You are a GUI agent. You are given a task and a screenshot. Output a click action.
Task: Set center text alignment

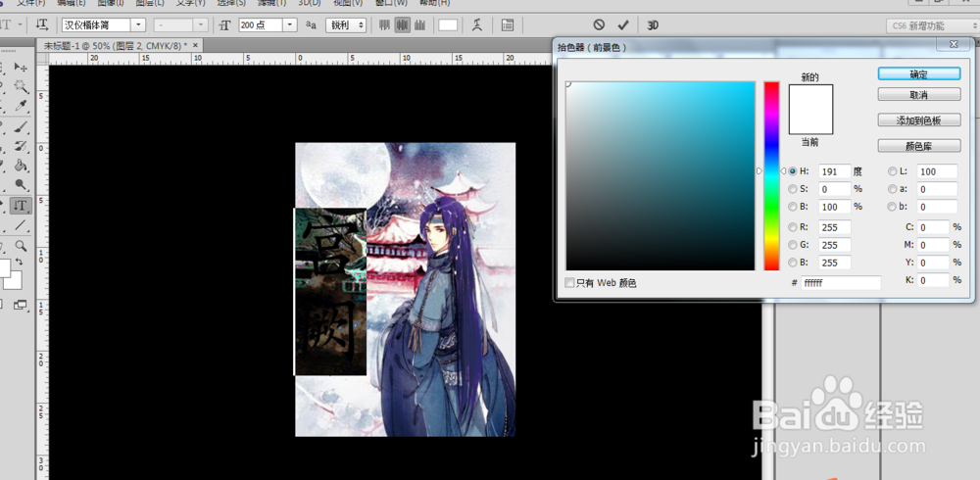(x=402, y=25)
